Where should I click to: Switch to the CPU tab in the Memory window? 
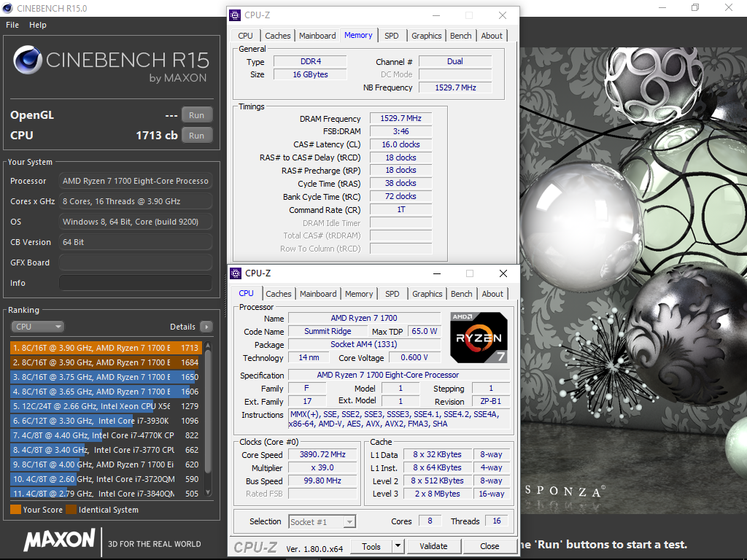245,36
